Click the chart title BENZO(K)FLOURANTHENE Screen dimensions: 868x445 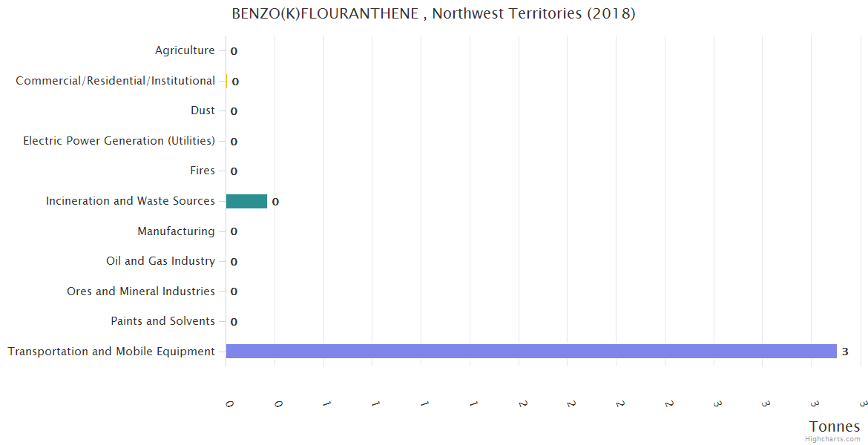tap(433, 13)
